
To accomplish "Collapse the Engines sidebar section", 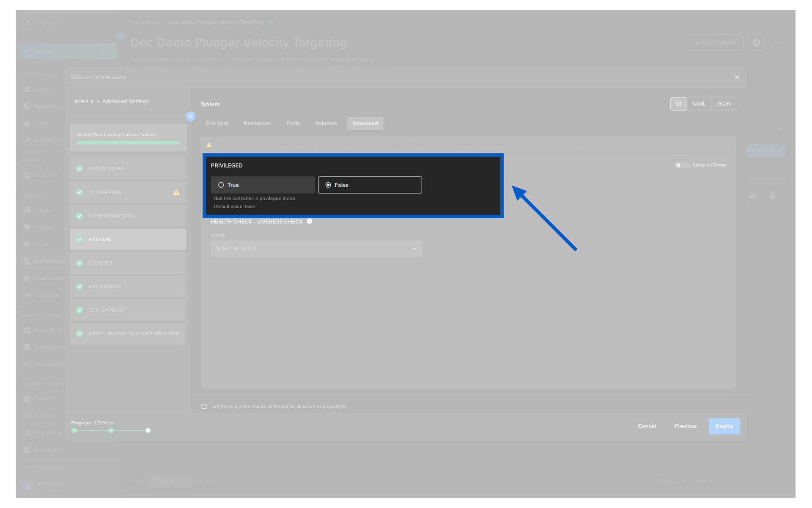I will click(x=39, y=196).
